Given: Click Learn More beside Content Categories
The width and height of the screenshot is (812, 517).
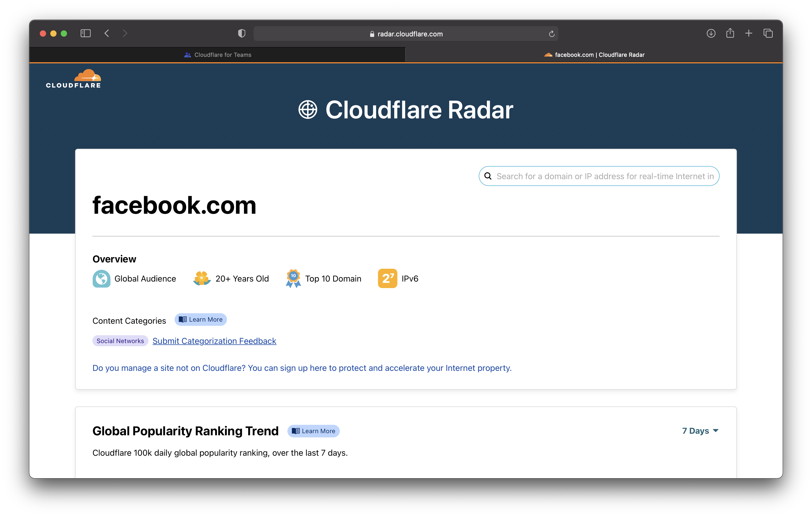Looking at the screenshot, I should coord(200,319).
